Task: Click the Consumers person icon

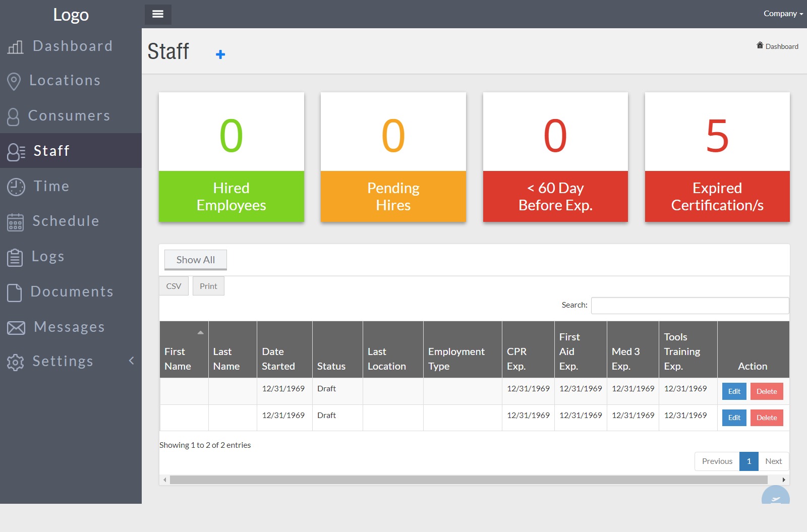Action: click(x=13, y=116)
